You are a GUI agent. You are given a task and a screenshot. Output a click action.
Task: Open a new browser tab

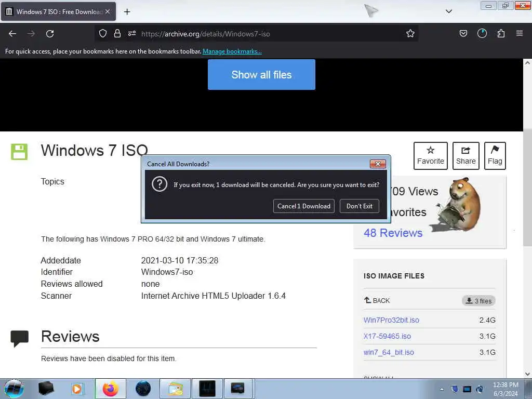tap(127, 12)
